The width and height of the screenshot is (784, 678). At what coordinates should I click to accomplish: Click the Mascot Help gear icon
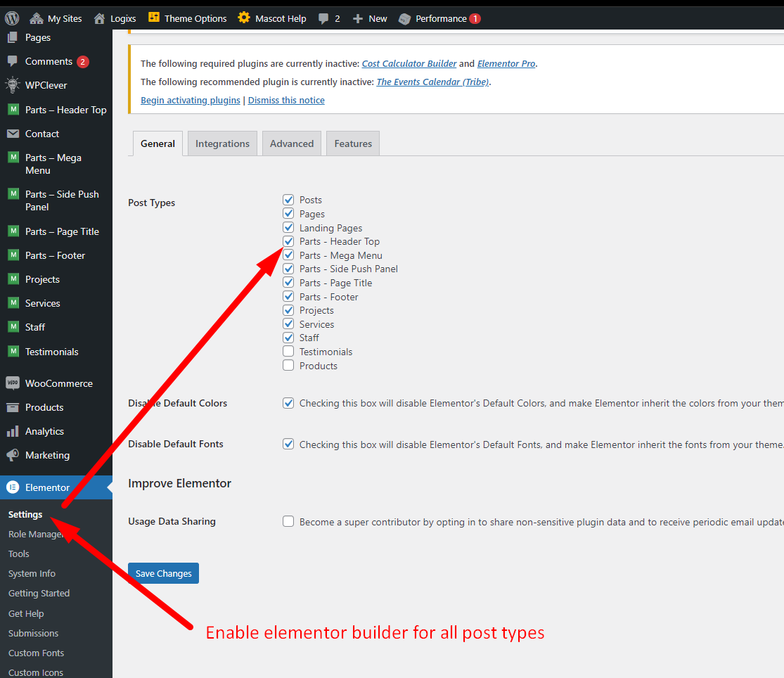click(243, 18)
